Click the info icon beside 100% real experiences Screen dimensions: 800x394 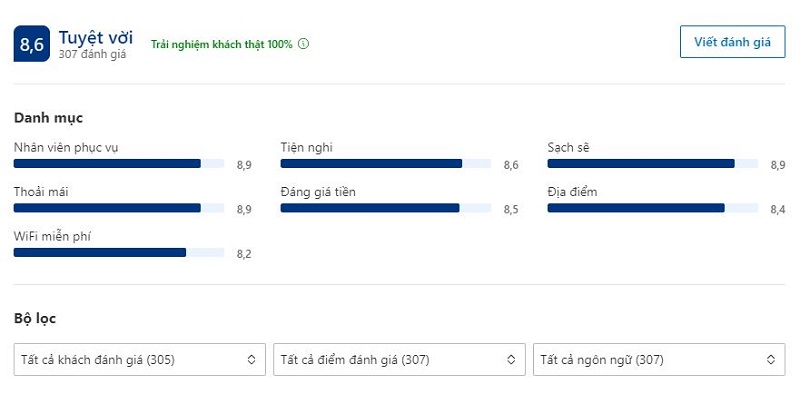pyautogui.click(x=304, y=44)
